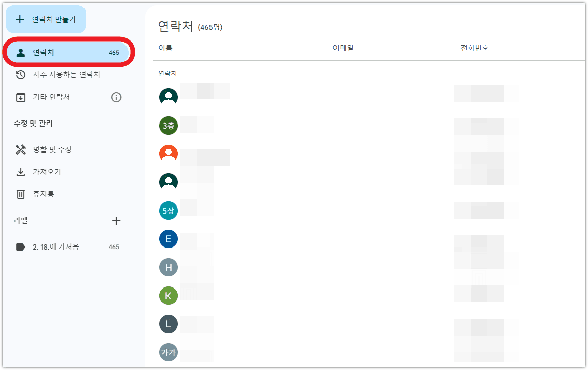Screen dimensions: 588x370
Task: Select the contact with green 3층 avatar
Action: [x=169, y=126]
